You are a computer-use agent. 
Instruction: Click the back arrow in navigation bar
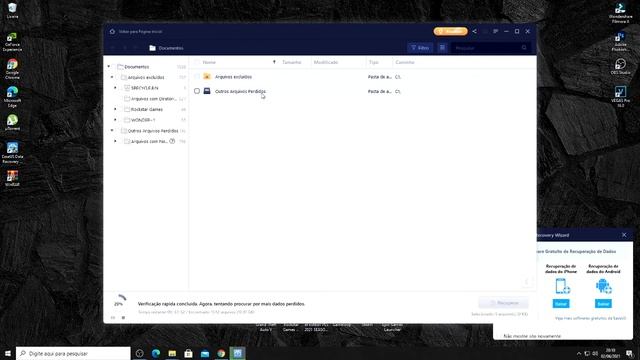113,48
